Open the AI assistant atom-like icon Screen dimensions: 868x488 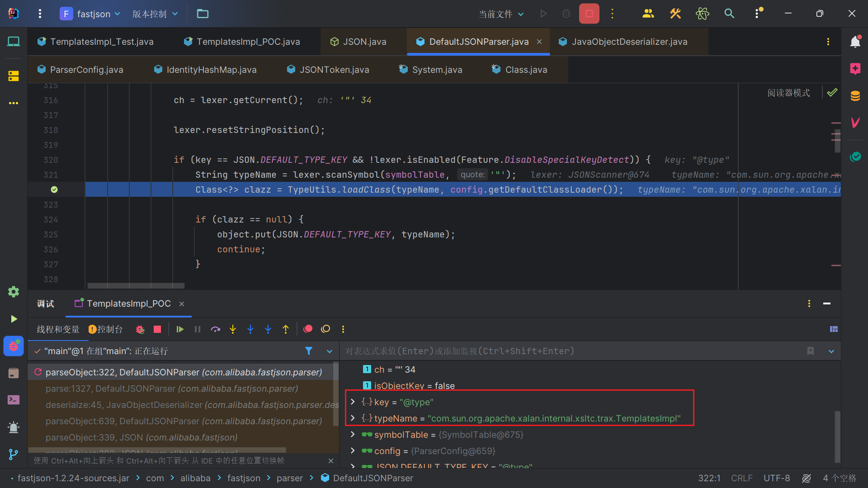tap(702, 14)
